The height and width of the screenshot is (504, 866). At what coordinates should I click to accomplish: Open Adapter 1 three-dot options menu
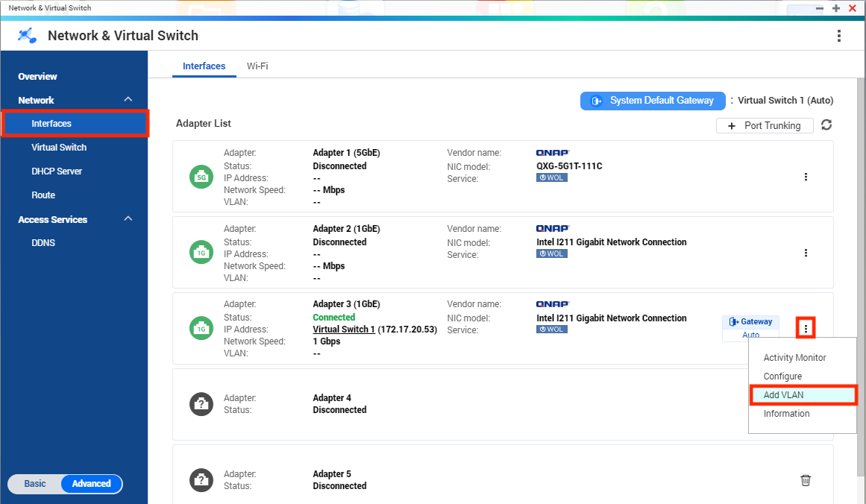[806, 177]
